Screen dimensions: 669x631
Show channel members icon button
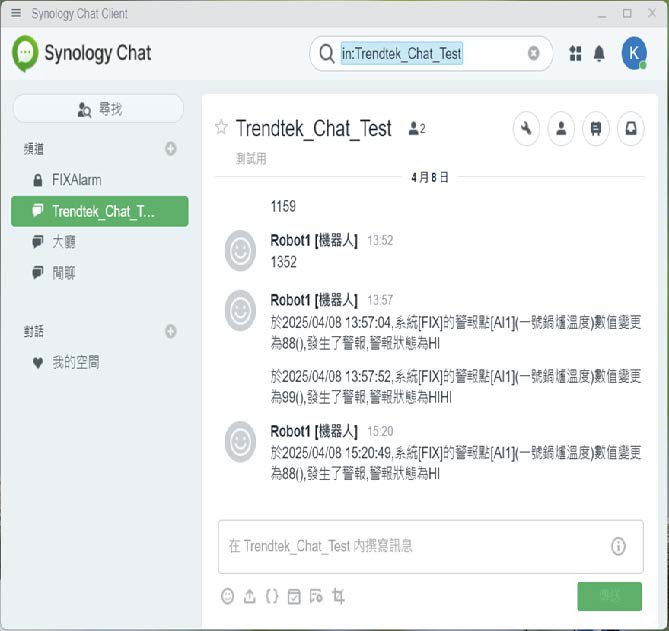[x=561, y=128]
